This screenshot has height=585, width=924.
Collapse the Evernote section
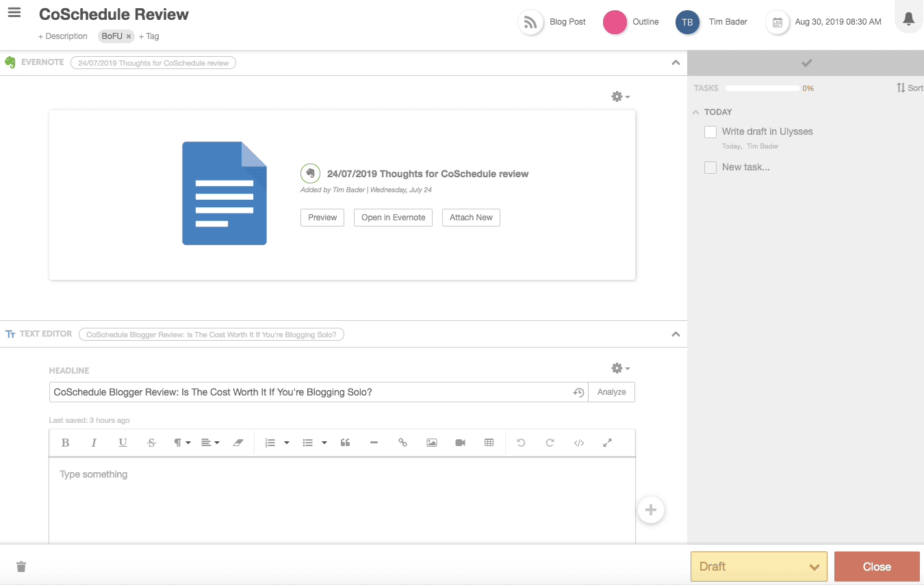(x=676, y=62)
